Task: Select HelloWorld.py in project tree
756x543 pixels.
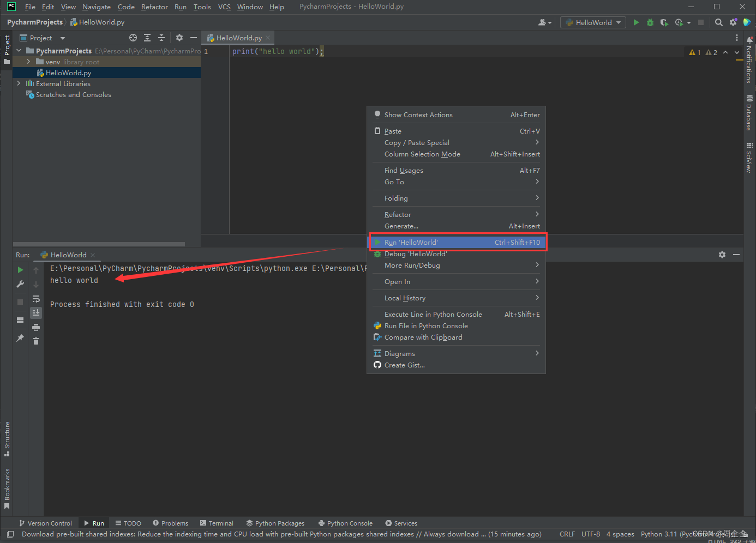Action: click(x=68, y=73)
